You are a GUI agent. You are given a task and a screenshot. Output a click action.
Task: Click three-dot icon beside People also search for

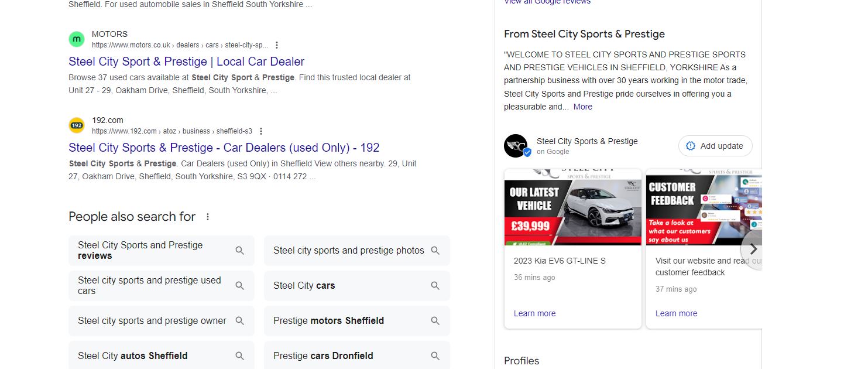(x=207, y=217)
